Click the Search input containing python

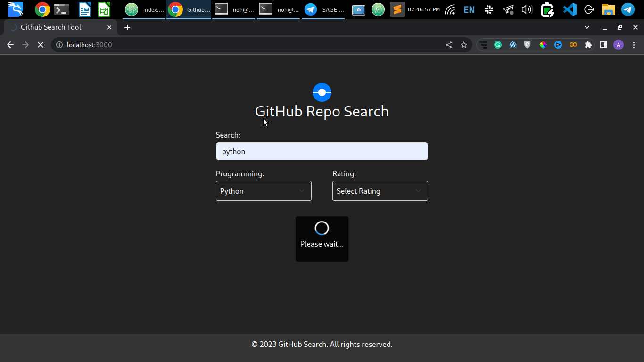[322, 151]
